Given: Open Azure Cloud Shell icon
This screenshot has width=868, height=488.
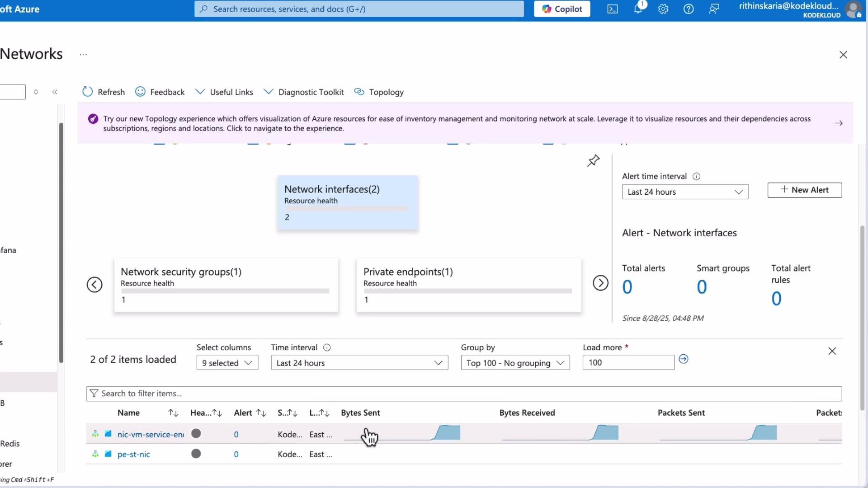Looking at the screenshot, I should 612,9.
